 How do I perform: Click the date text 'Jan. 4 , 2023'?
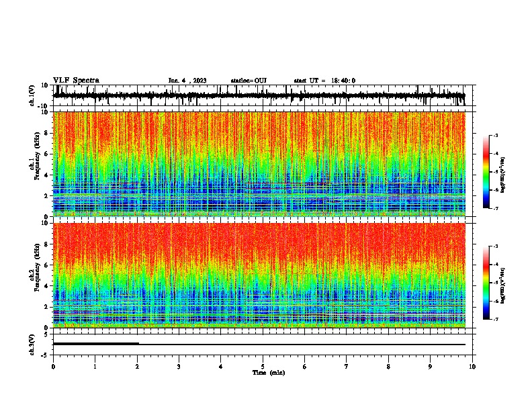(x=187, y=81)
